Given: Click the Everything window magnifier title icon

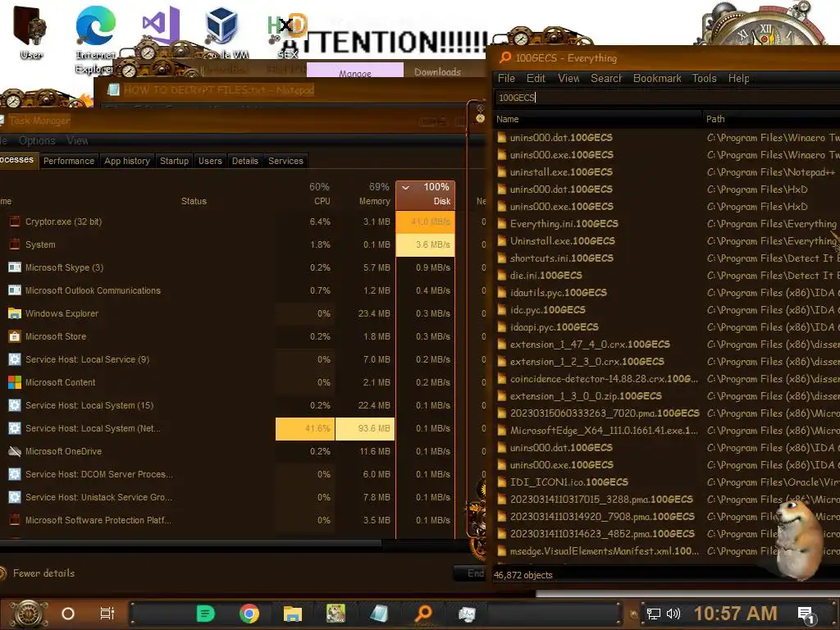Looking at the screenshot, I should pyautogui.click(x=504, y=57).
